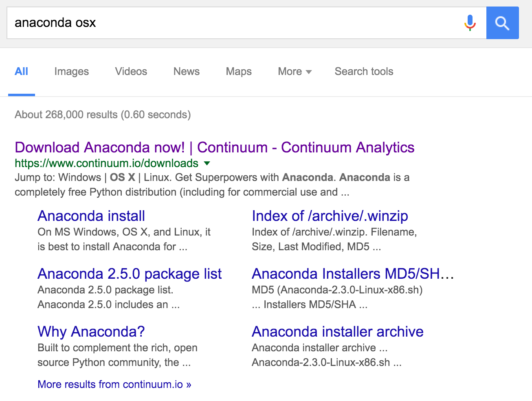Open the News tab
Image resolution: width=532 pixels, height=401 pixels.
[187, 71]
